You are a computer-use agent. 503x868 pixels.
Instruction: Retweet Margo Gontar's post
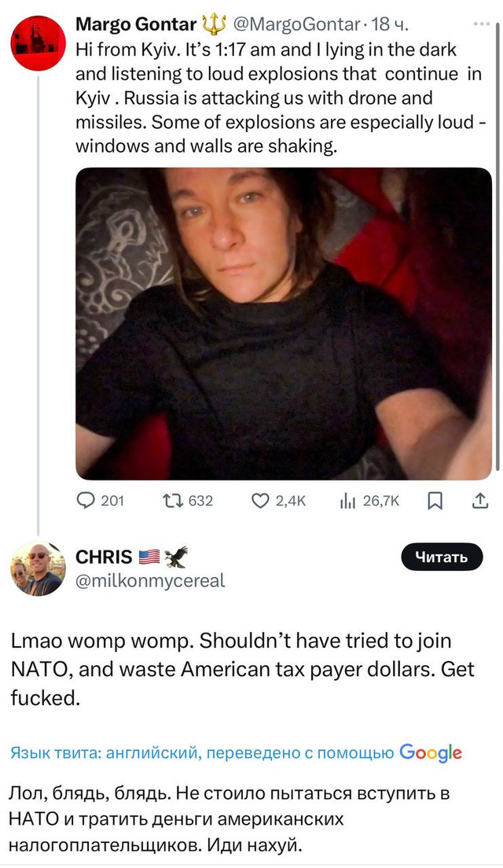click(x=170, y=501)
